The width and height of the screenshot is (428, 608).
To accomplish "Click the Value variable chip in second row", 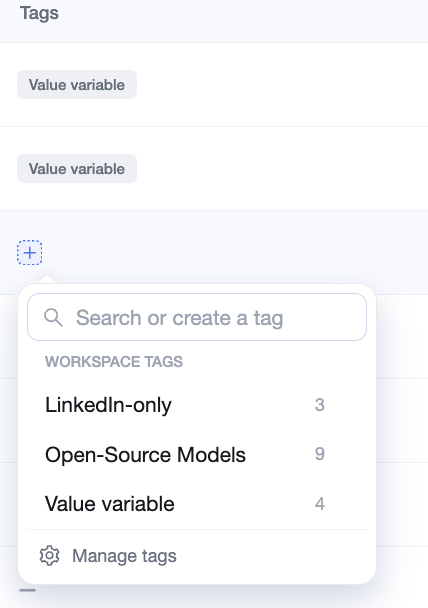I will [77, 169].
